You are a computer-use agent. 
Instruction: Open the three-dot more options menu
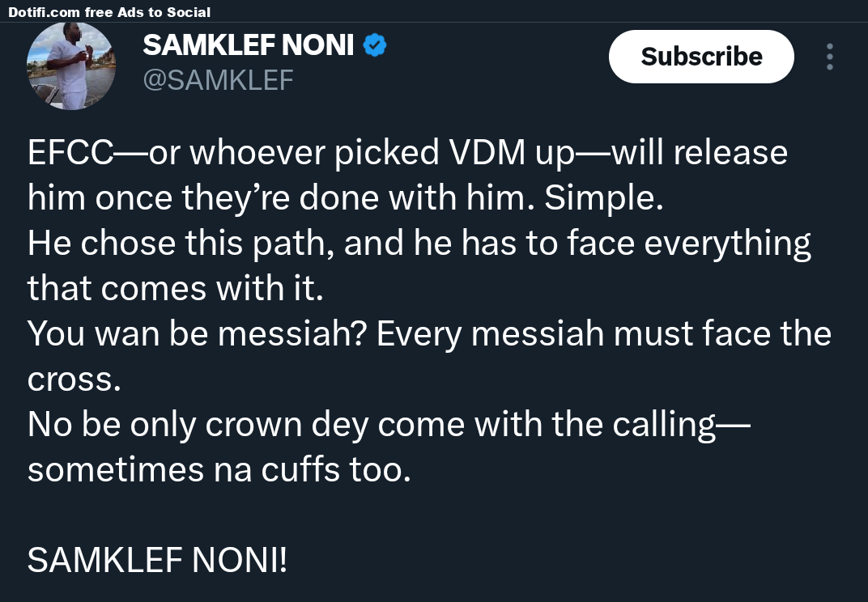830,57
